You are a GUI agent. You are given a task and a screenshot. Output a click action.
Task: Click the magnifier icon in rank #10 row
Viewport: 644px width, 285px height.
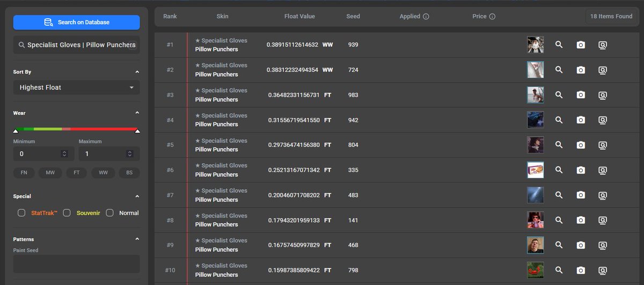pyautogui.click(x=559, y=270)
